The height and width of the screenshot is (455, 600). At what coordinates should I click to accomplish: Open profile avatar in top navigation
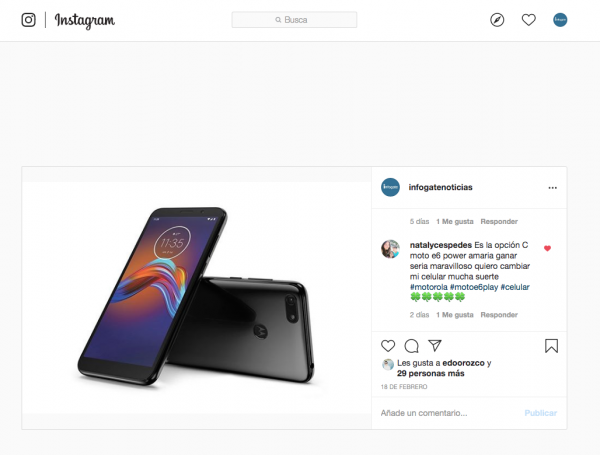[560, 20]
